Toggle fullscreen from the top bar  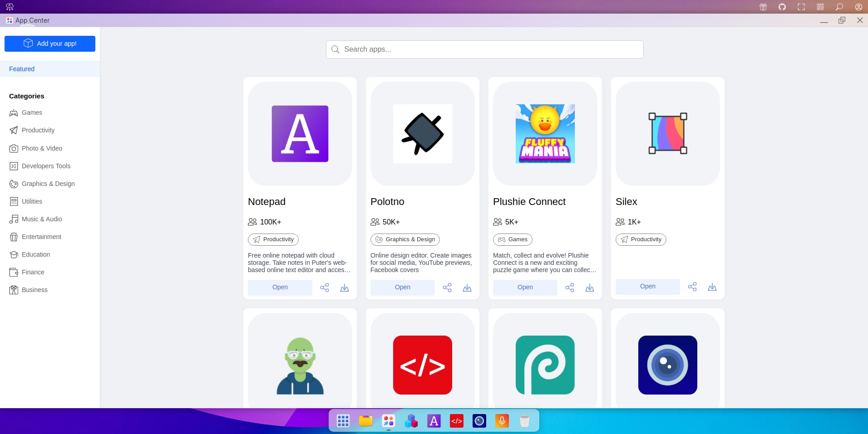[801, 7]
